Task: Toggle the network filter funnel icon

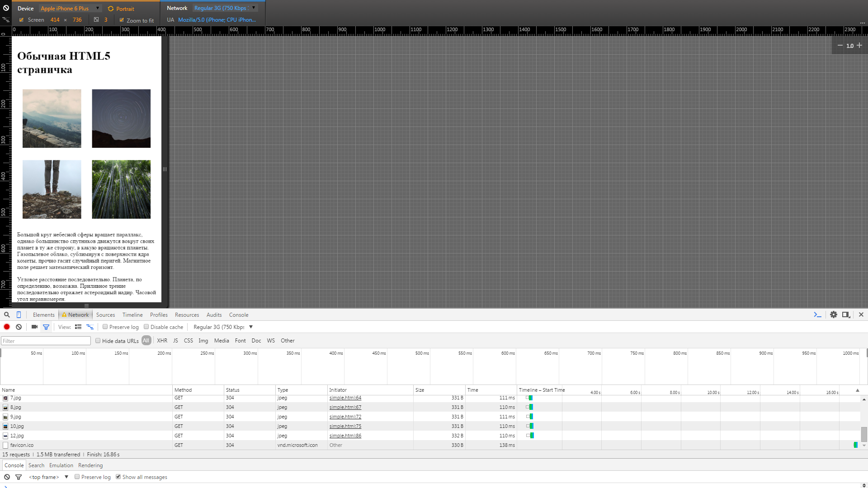Action: pos(46,327)
